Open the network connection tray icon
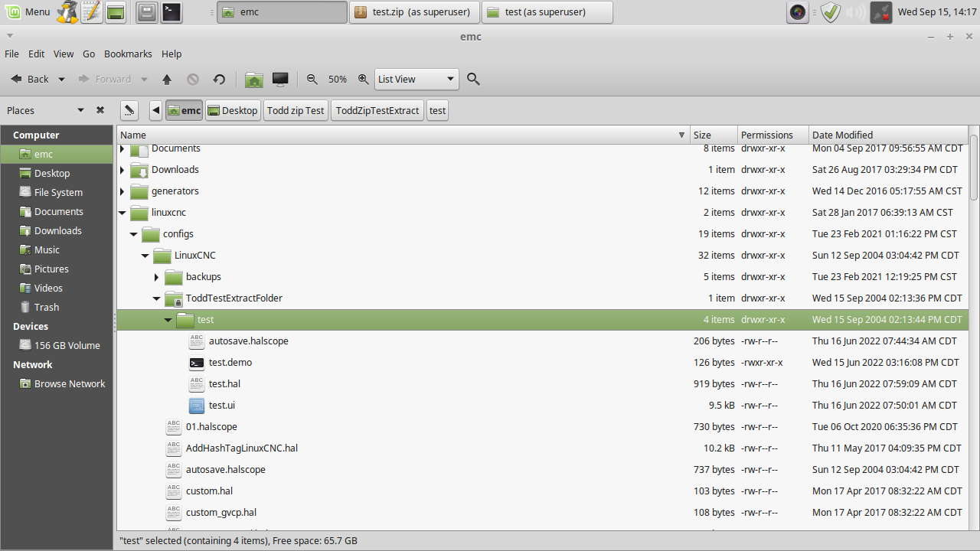 tap(881, 12)
